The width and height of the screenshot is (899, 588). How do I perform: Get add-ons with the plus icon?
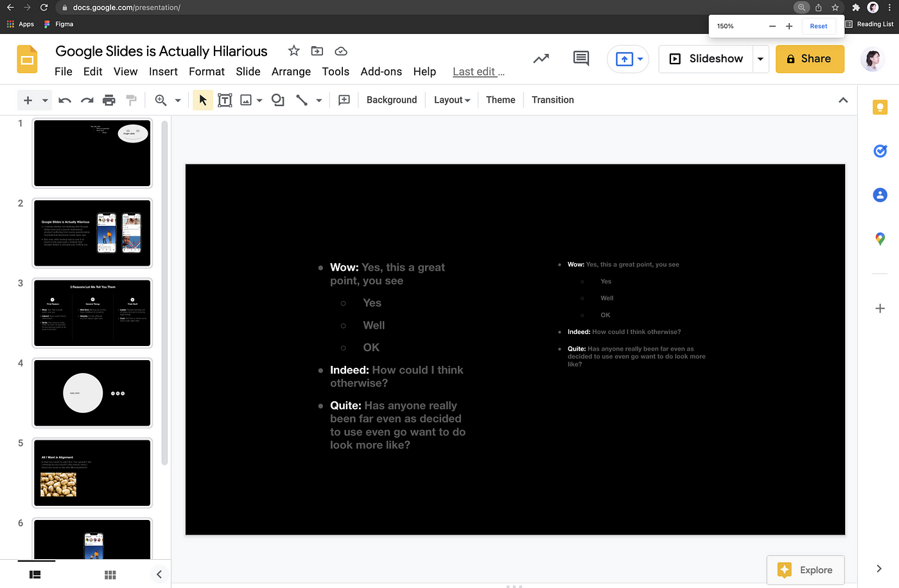(x=880, y=309)
